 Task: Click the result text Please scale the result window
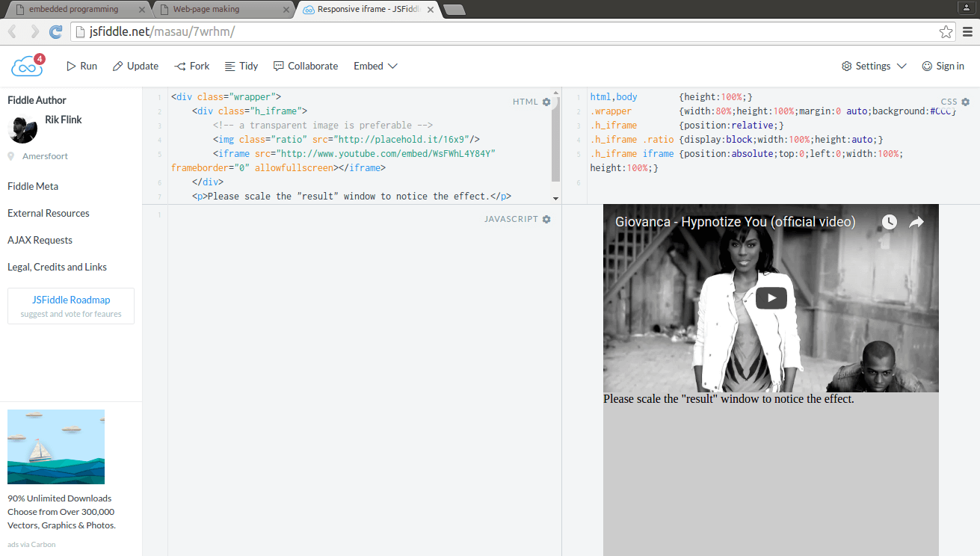click(x=729, y=399)
